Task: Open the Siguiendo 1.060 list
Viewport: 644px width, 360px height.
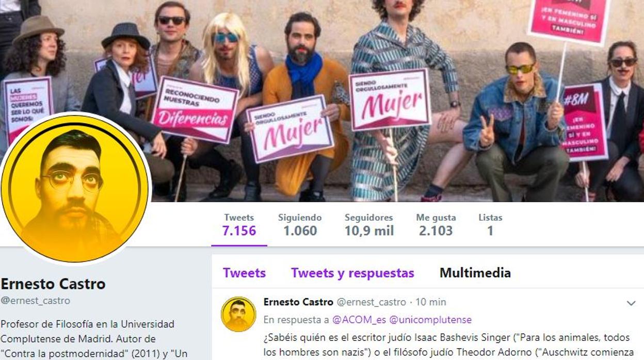Action: [300, 225]
